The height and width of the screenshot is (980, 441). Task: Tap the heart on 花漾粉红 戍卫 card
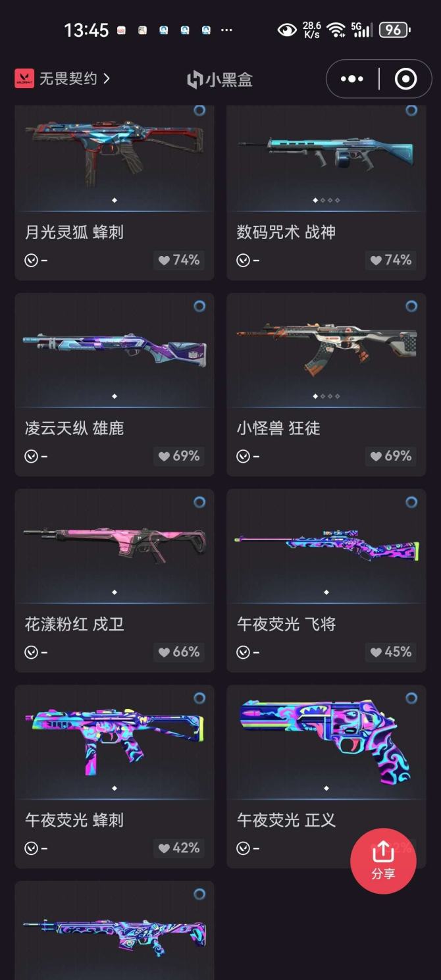[x=178, y=652]
